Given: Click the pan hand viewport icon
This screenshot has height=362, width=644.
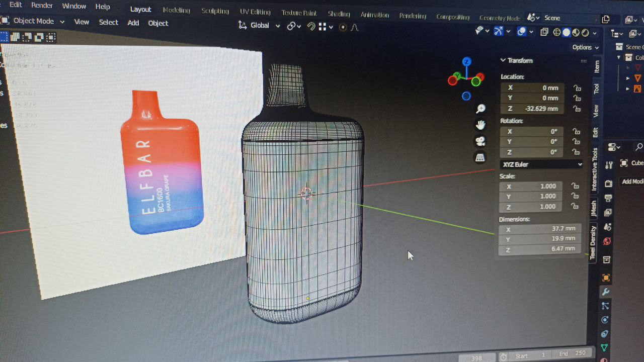Looking at the screenshot, I should coord(480,125).
